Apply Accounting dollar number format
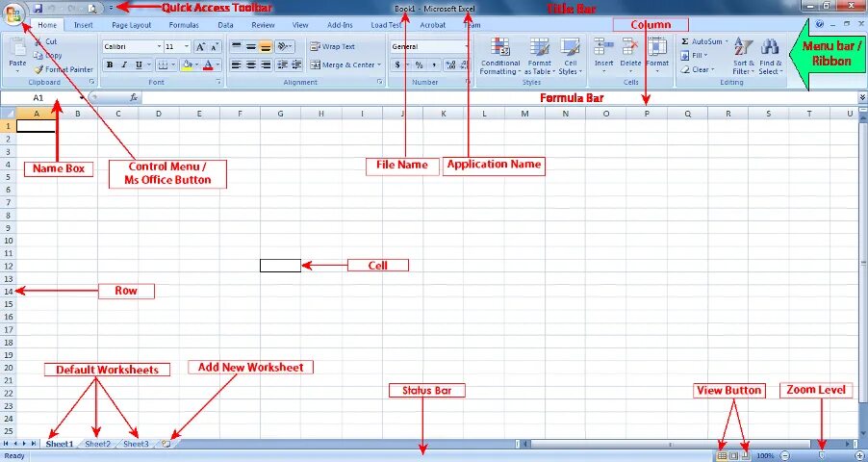This screenshot has width=868, height=462. click(397, 64)
